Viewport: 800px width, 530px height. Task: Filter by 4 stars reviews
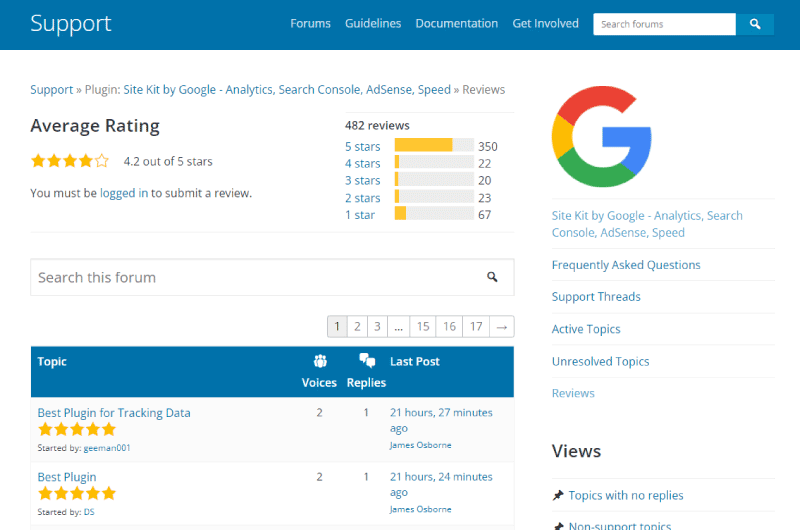362,164
